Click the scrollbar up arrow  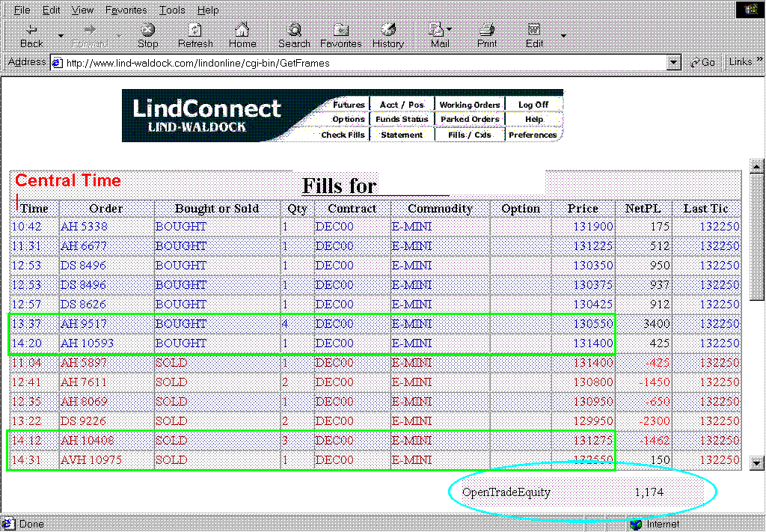coord(756,166)
